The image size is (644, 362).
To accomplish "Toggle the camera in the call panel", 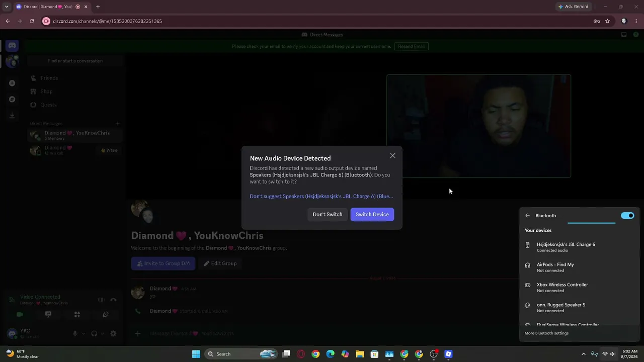I will [20, 315].
